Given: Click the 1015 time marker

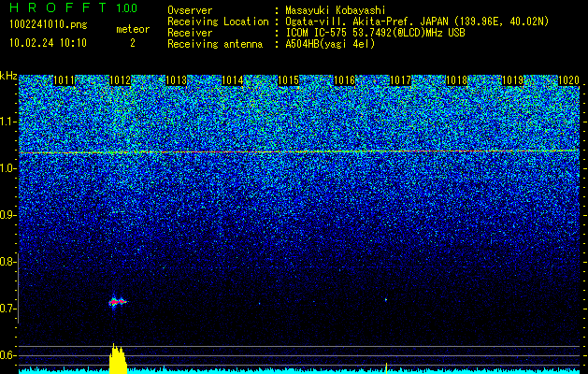Looking at the screenshot, I should click(288, 80).
